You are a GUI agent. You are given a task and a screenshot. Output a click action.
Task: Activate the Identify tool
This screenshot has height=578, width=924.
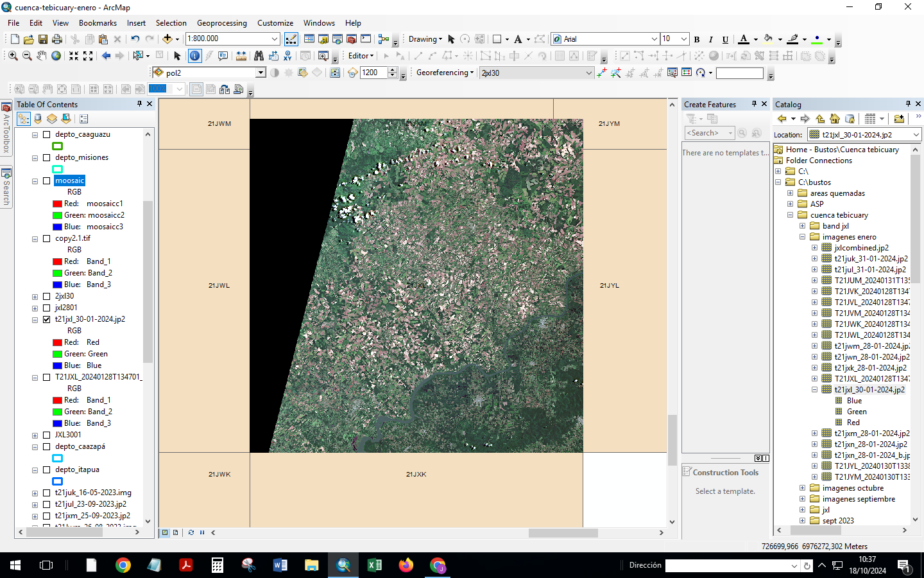[194, 56]
